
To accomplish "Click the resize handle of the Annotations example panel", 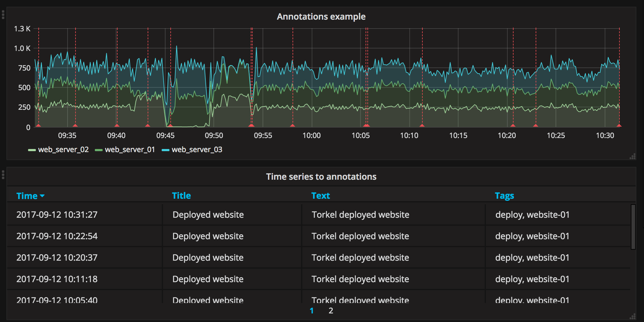I will (633, 157).
